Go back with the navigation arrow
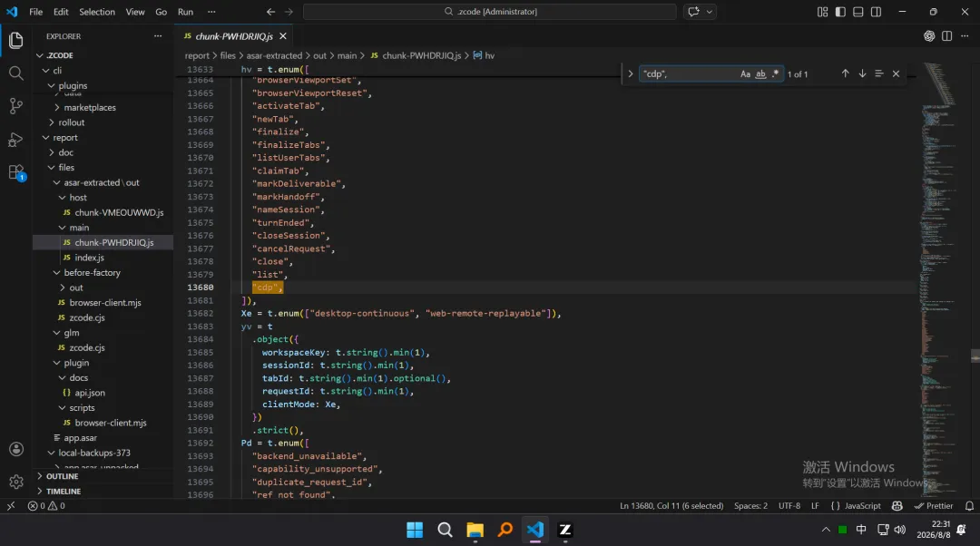 [270, 11]
